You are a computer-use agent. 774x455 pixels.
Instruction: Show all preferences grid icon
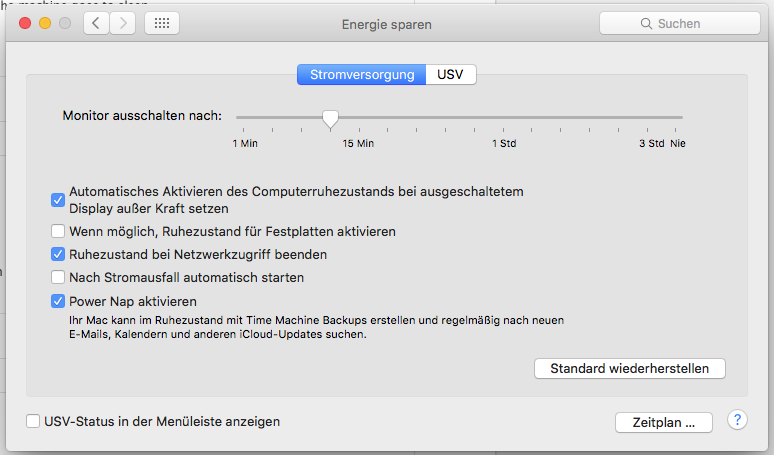pos(162,23)
